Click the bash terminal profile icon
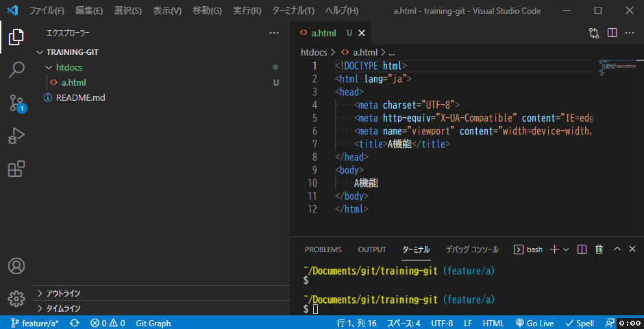The width and height of the screenshot is (644, 329). point(519,249)
